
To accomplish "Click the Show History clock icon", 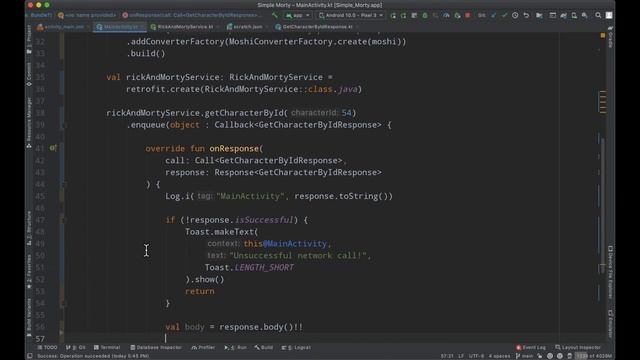I will click(x=515, y=16).
